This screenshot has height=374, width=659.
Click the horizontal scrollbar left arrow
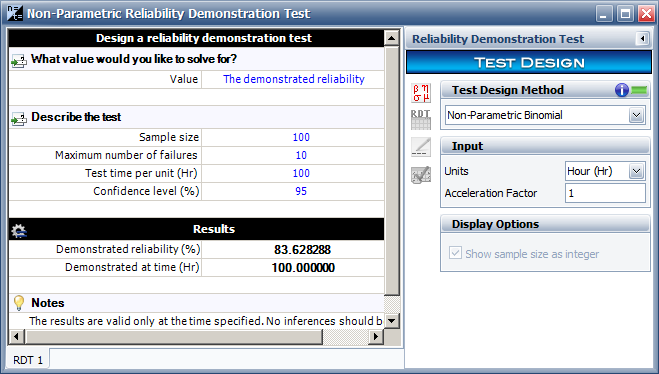coord(16,337)
